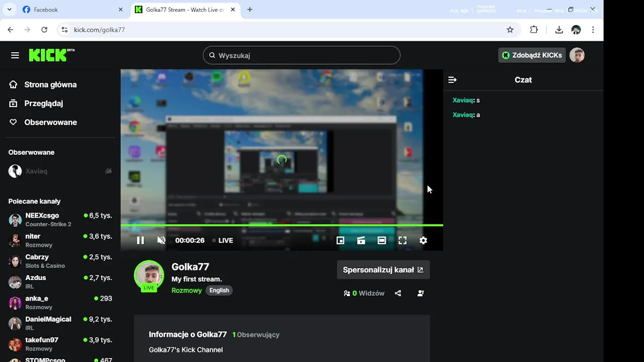Click Golka77 streamer avatar
Screen dimensions: 644x362
click(x=149, y=276)
